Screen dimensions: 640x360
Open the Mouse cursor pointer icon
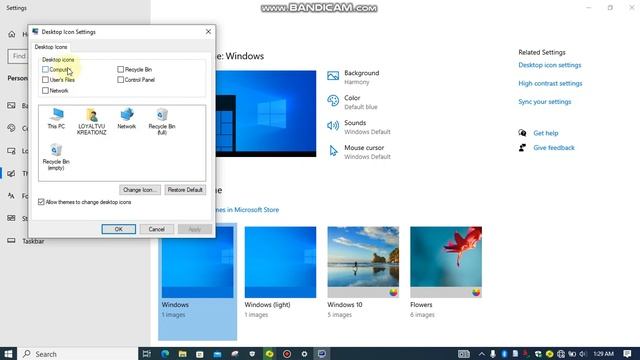point(333,151)
